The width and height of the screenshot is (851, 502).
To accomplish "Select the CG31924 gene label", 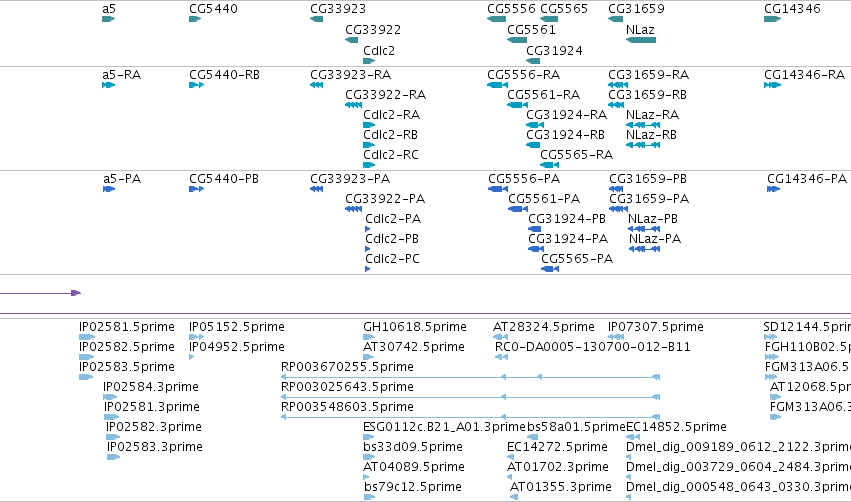I will coord(554,50).
